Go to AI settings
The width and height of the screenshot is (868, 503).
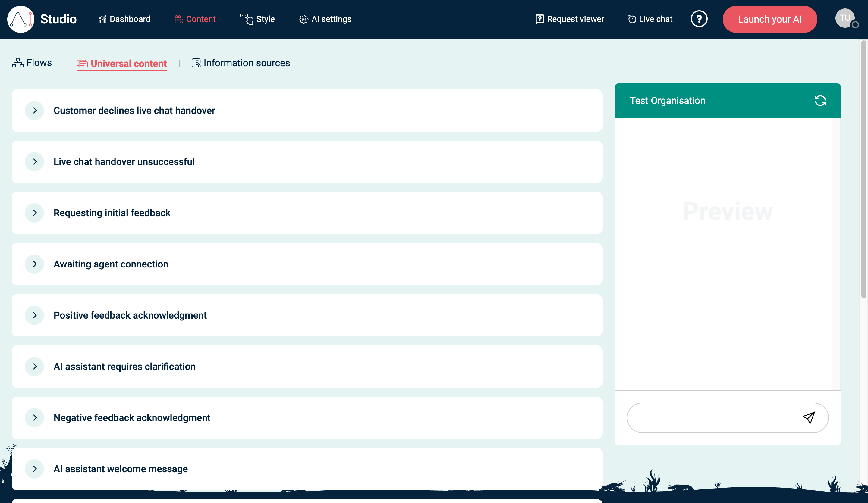click(325, 19)
